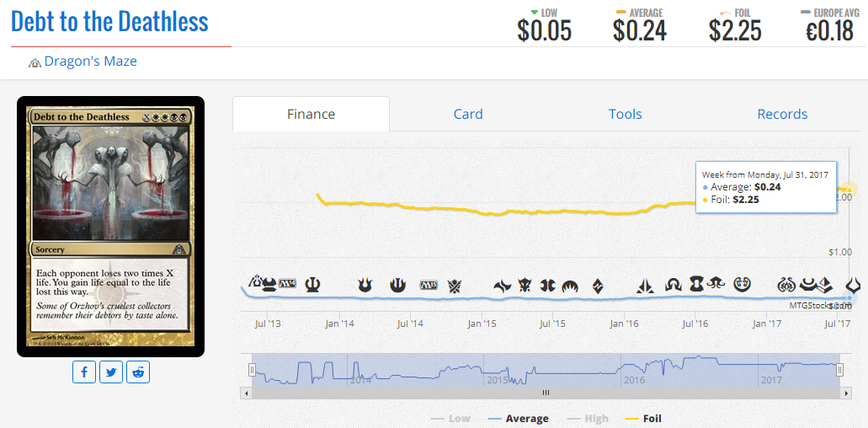Click the Battle for Zendikar set symbol

[x=598, y=286]
